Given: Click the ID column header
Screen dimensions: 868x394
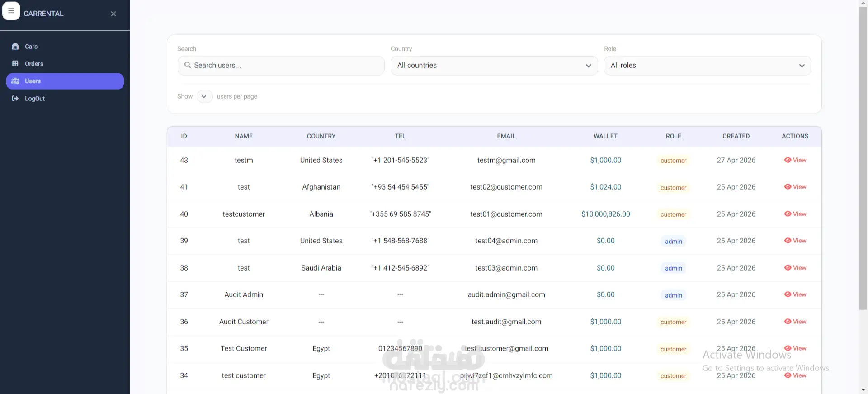Looking at the screenshot, I should (184, 136).
